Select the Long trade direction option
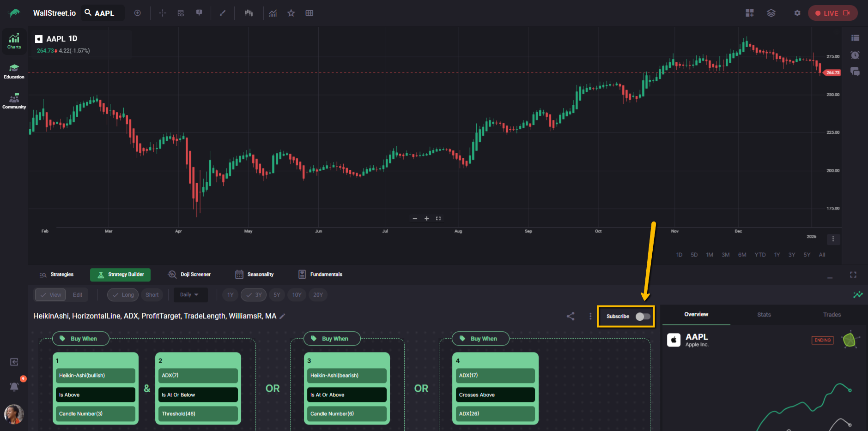Screen dimensions: 868x431 123,295
